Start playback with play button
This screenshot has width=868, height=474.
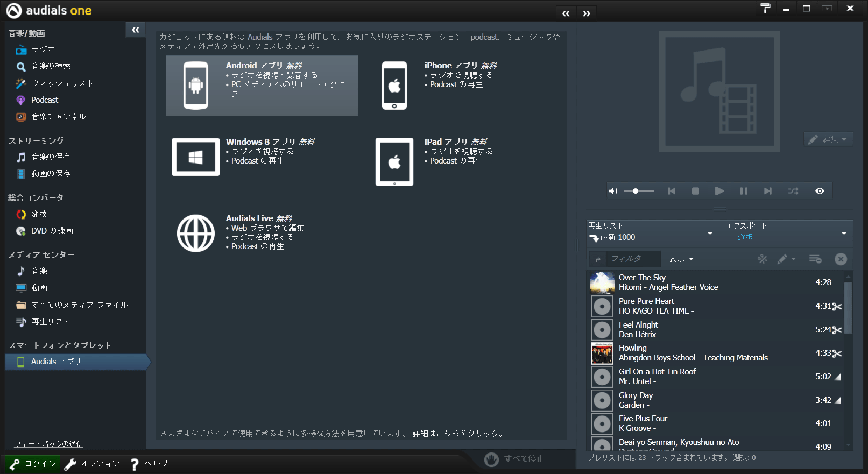(x=719, y=191)
